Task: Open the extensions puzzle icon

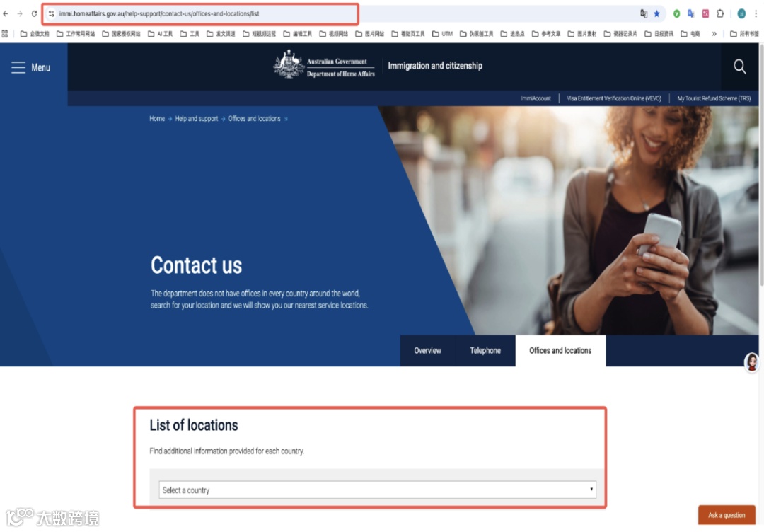Action: click(x=720, y=13)
